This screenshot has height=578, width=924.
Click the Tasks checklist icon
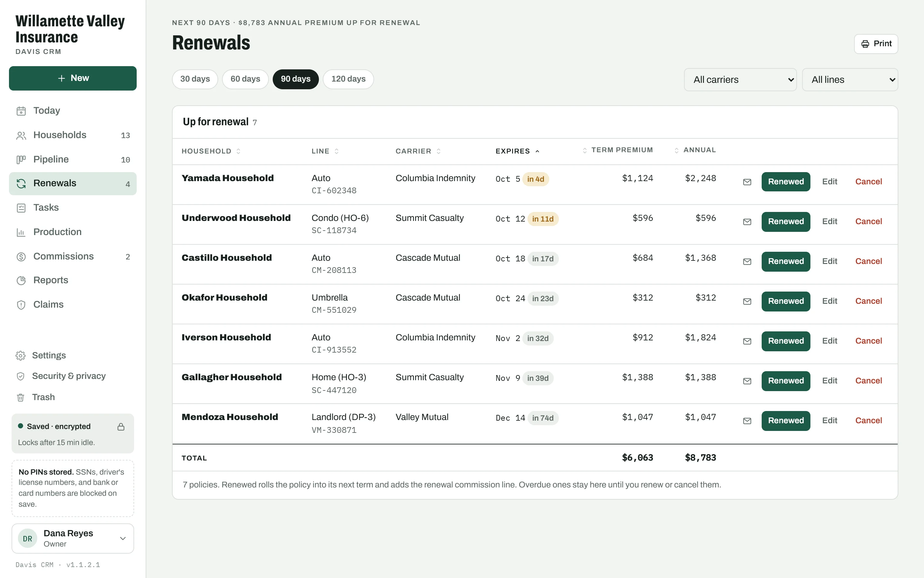click(x=21, y=207)
